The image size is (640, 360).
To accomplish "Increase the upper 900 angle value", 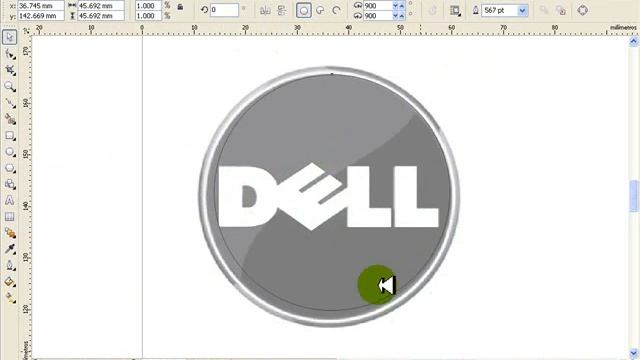I will click(x=402, y=6).
